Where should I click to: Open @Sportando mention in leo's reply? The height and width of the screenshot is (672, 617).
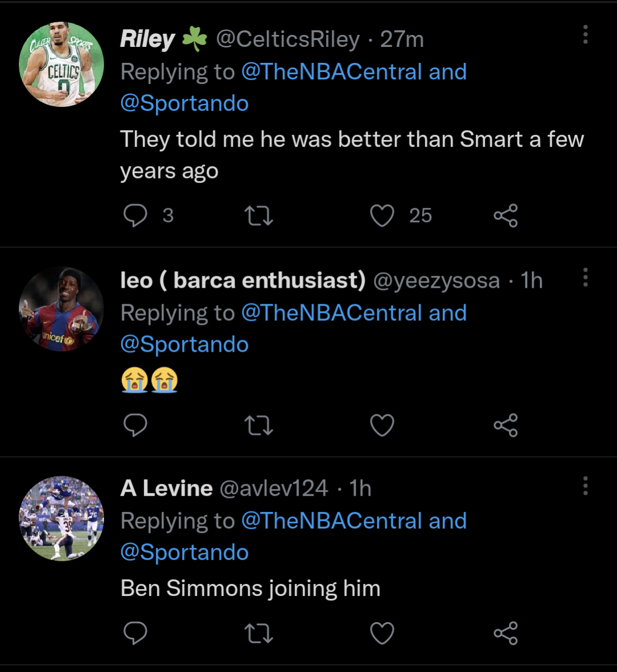click(x=184, y=344)
